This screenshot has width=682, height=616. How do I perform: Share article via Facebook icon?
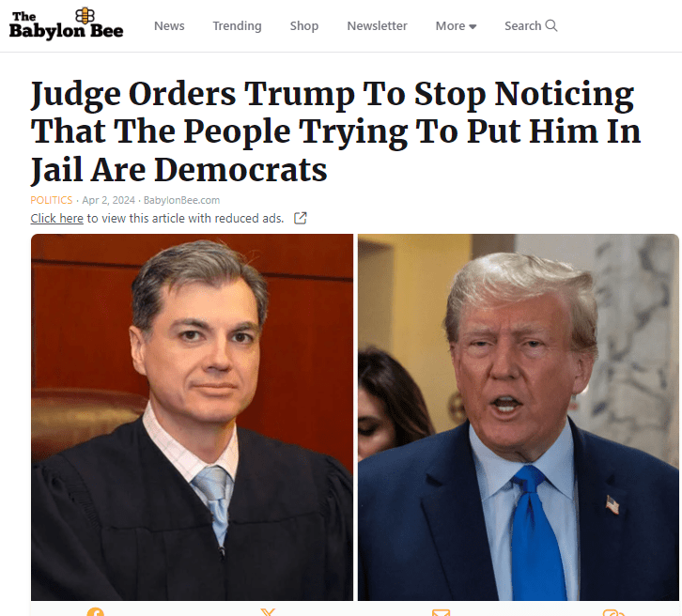click(95, 612)
